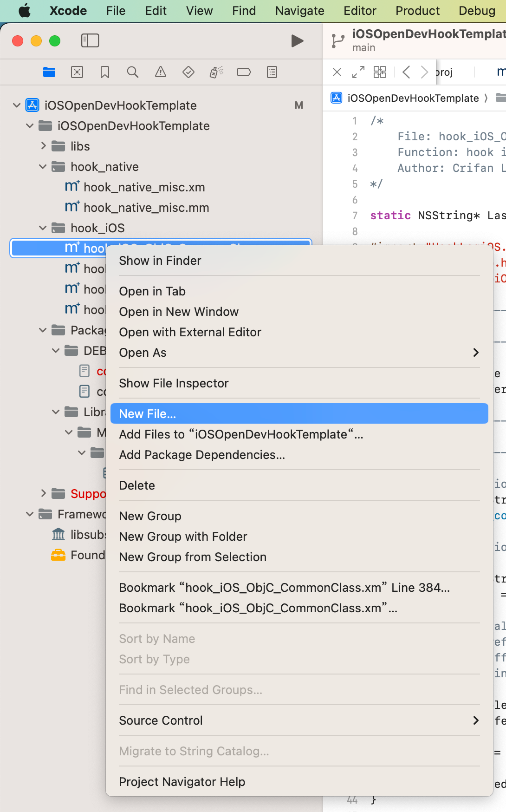Open the Source Control navigator
This screenshot has height=812, width=506.
[77, 72]
